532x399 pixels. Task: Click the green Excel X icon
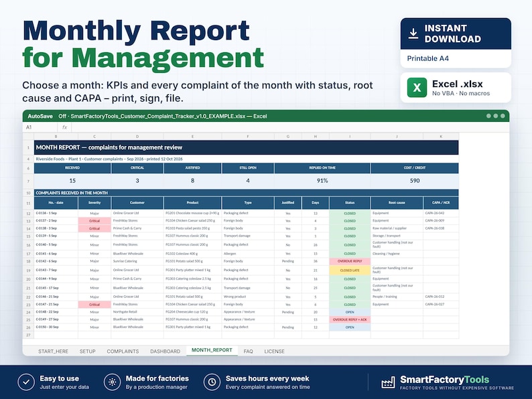(417, 88)
